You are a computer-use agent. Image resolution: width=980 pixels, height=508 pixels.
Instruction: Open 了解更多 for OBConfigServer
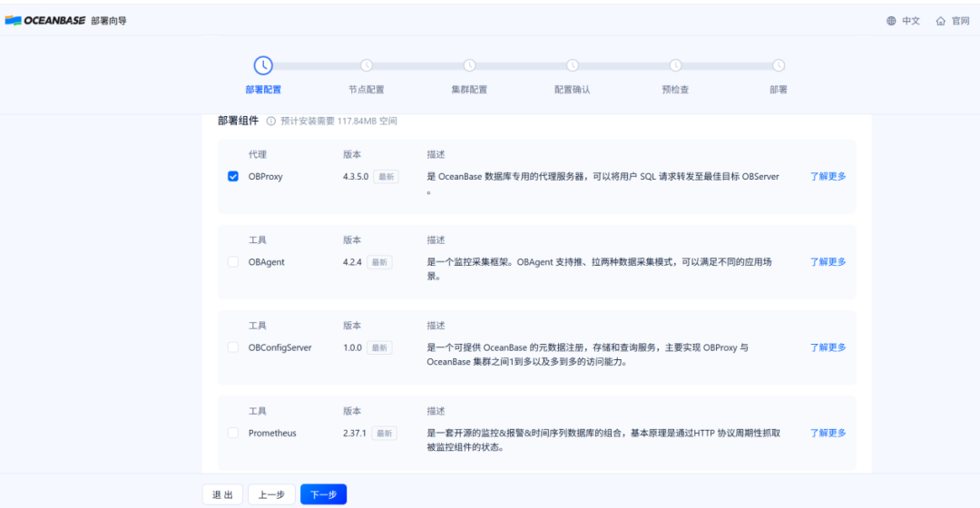click(828, 347)
